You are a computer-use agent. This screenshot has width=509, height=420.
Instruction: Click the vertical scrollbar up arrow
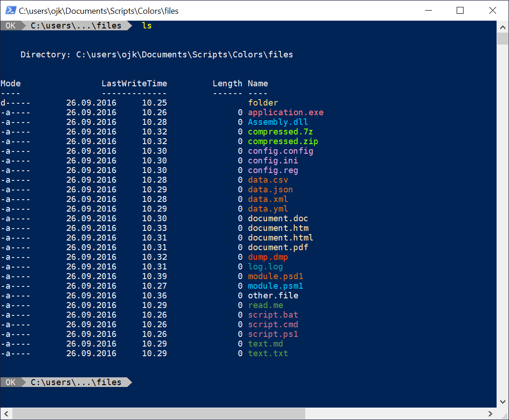(503, 27)
